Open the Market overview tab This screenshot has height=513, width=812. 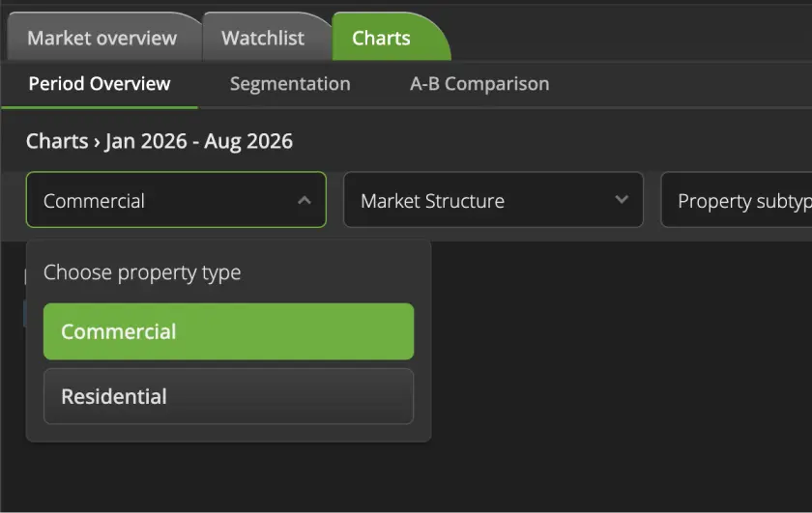pyautogui.click(x=102, y=38)
